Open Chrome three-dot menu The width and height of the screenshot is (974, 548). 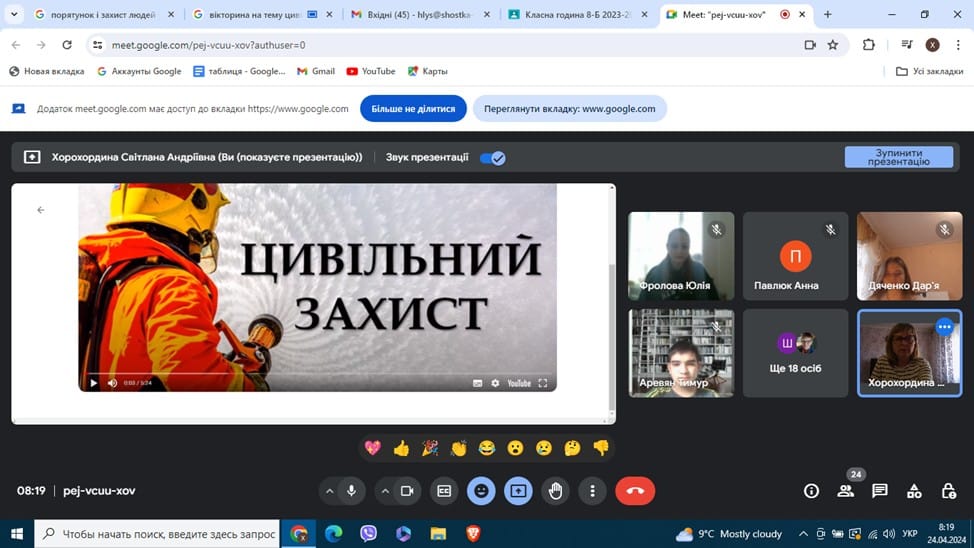pyautogui.click(x=958, y=45)
